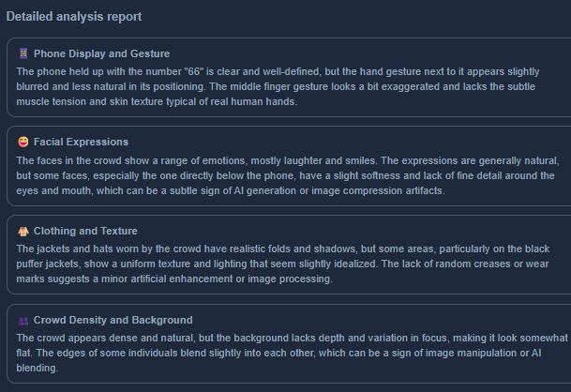Click the smiley face icon for Facial Expressions
This screenshot has height=392, width=571.
pos(23,143)
